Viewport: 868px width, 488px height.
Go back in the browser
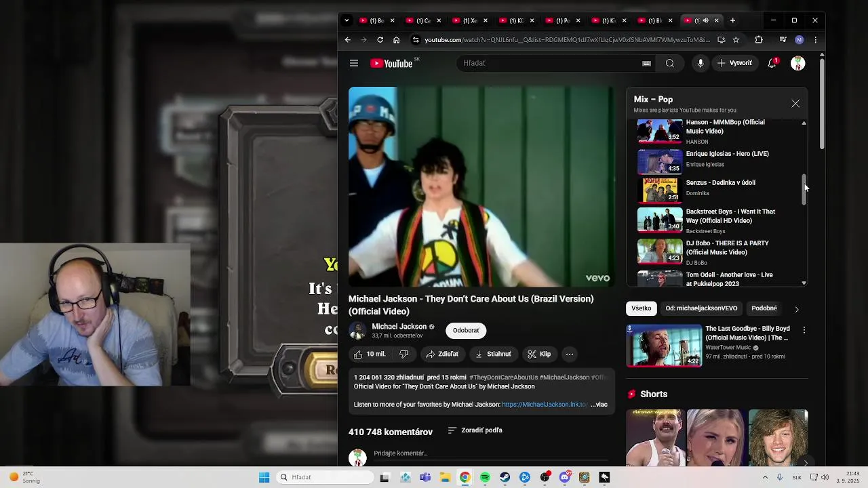(x=347, y=40)
